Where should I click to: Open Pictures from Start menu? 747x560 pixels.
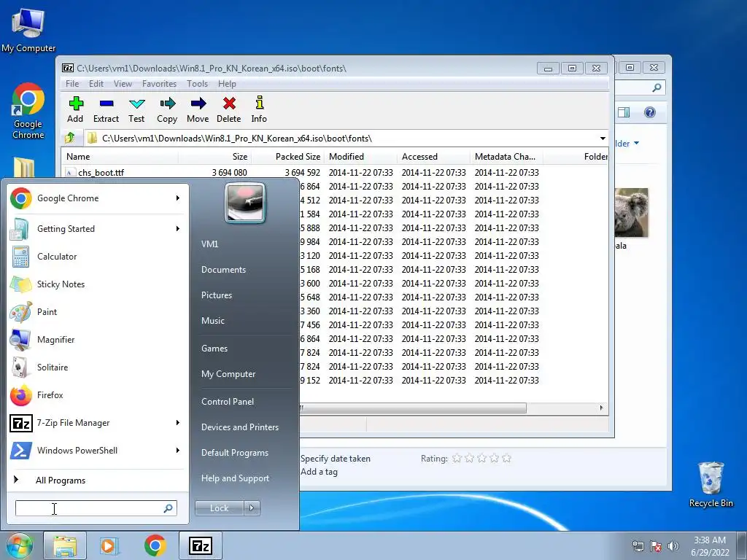point(216,295)
